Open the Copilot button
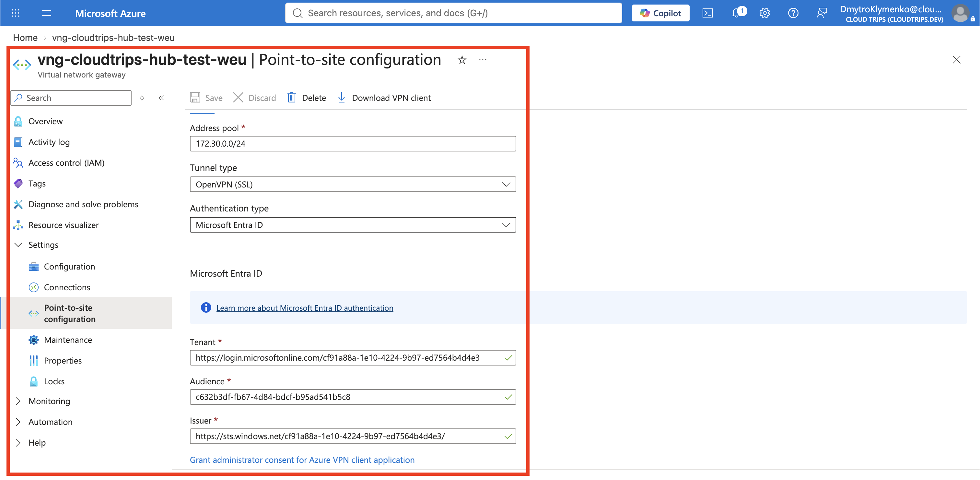 click(x=660, y=13)
